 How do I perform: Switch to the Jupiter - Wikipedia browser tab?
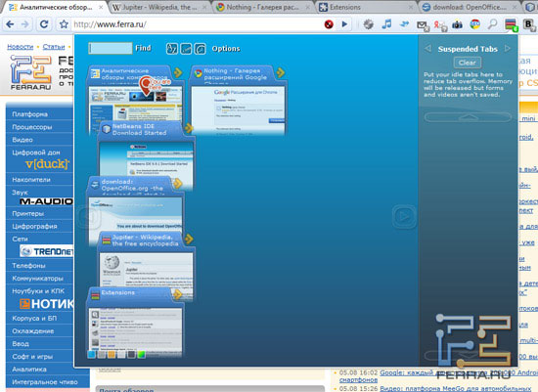tap(160, 7)
